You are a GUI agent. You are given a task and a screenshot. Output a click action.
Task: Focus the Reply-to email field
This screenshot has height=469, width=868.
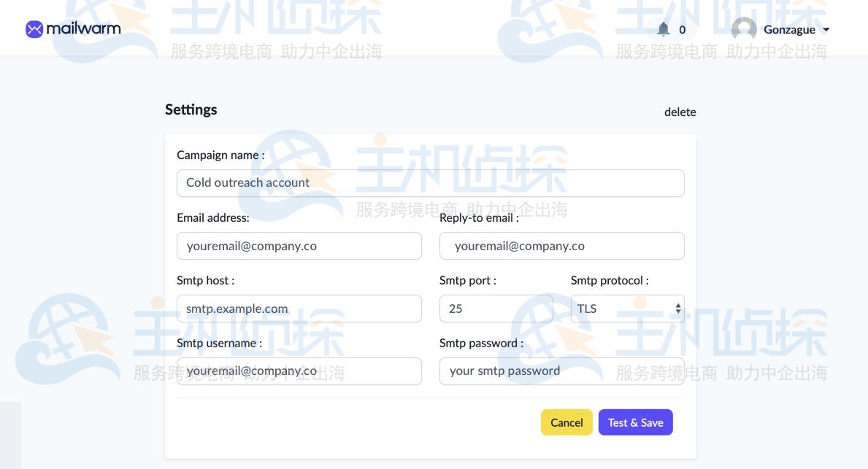[x=561, y=246]
